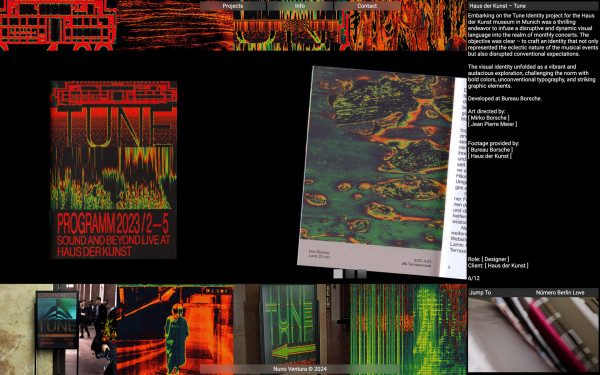Select the third slide indicator square
600x375 pixels.
362,274
